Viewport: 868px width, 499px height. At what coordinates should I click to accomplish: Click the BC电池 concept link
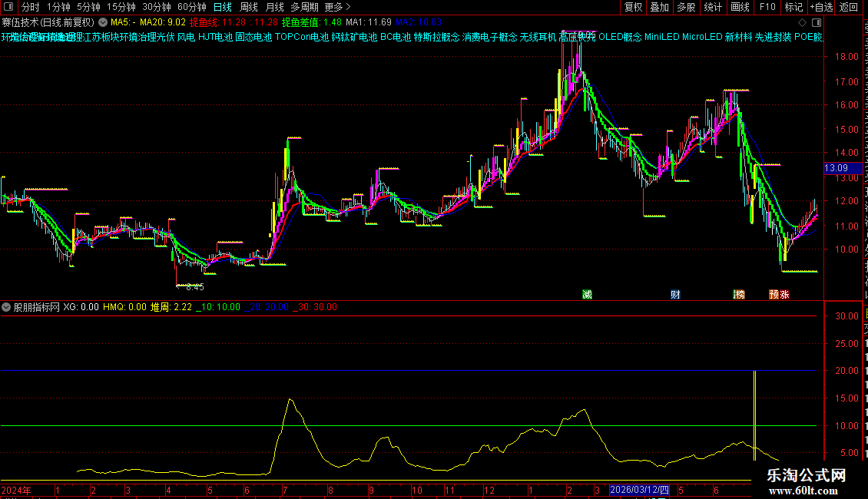point(396,37)
